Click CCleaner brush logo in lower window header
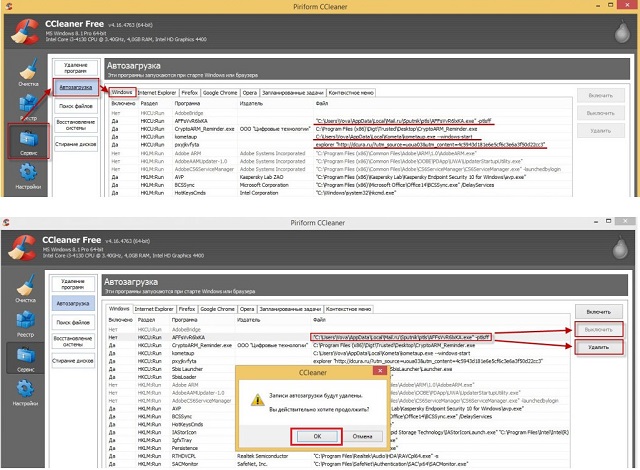The image size is (640, 470). [x=22, y=248]
